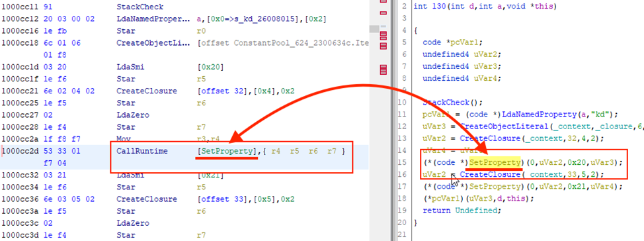Screen dimensions: 644x241
Task: Select address 1000cc1f in the listing
Action: pos(20,79)
